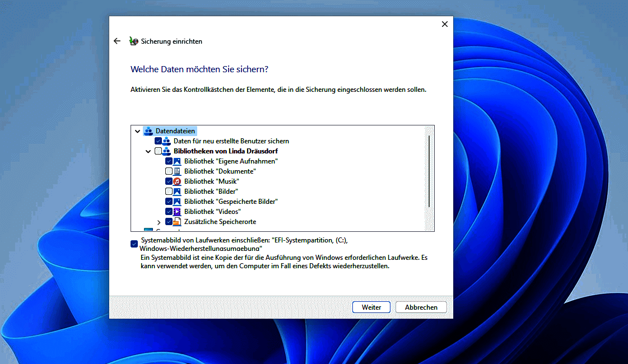Click the Zusätzliche Speicherorte folder icon

click(x=177, y=221)
